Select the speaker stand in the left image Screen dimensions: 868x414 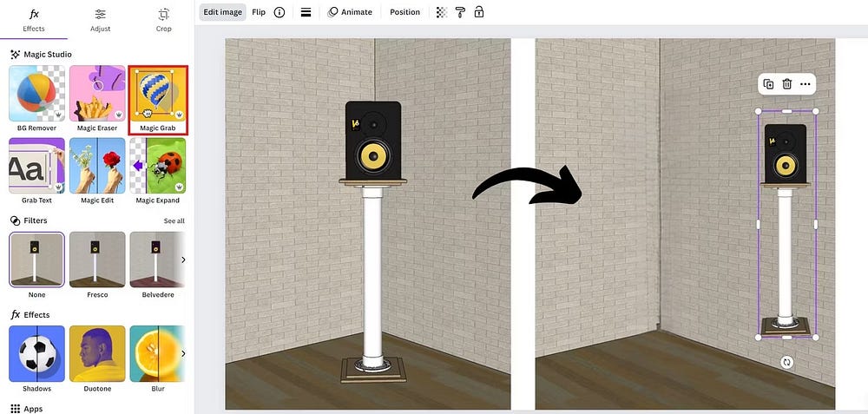(372, 242)
